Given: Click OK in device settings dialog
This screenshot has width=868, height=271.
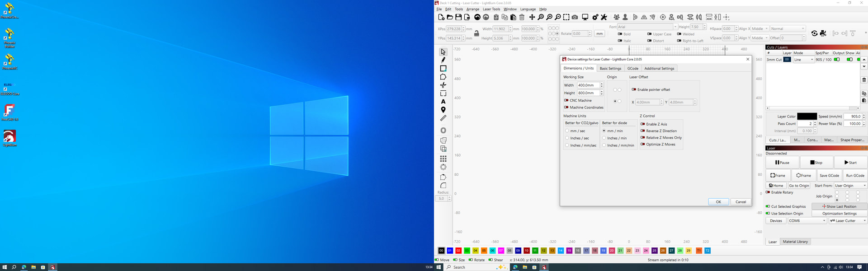Looking at the screenshot, I should (x=718, y=202).
